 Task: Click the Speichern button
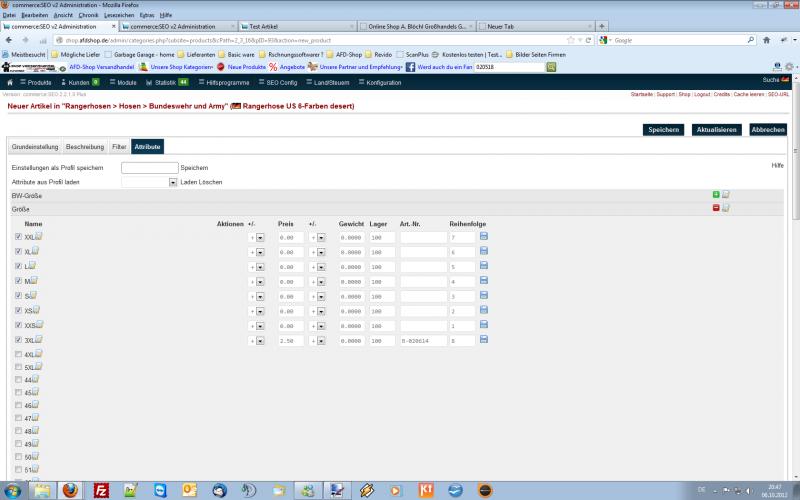(664, 129)
